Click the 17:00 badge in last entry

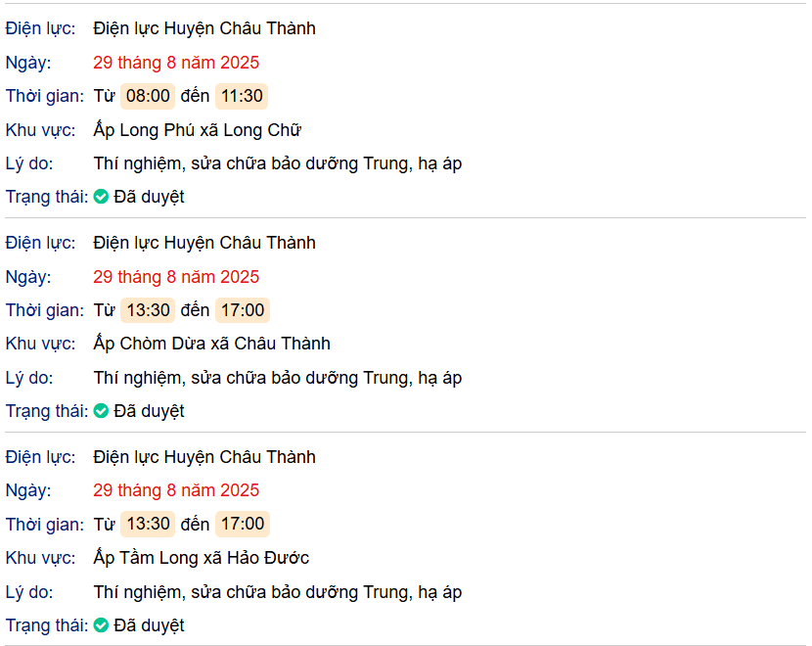click(x=243, y=525)
